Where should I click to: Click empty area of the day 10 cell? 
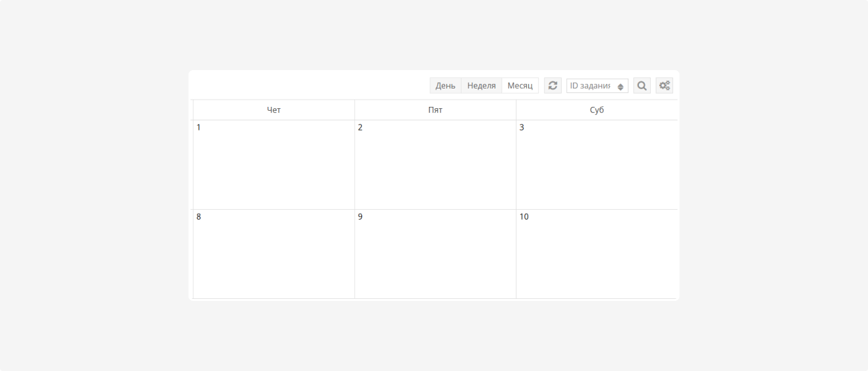click(x=596, y=259)
